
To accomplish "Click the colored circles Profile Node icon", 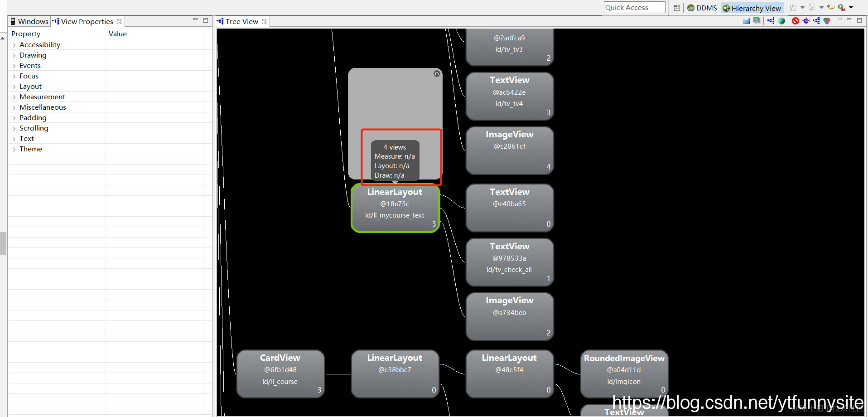I will (x=827, y=21).
